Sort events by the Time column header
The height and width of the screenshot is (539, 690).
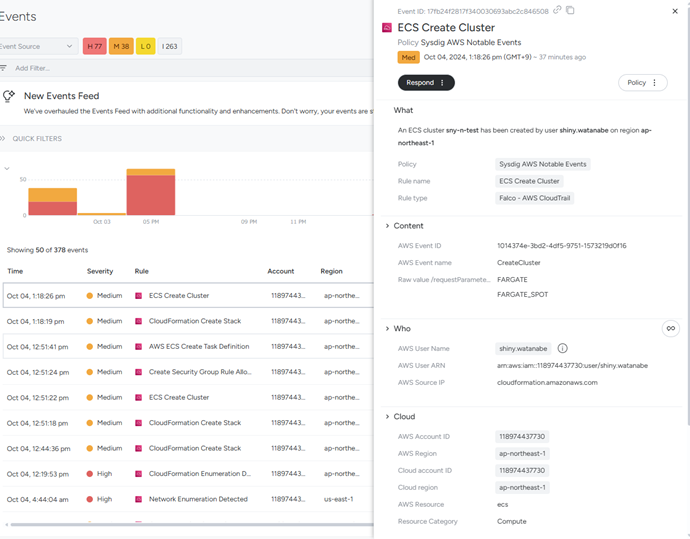[15, 271]
